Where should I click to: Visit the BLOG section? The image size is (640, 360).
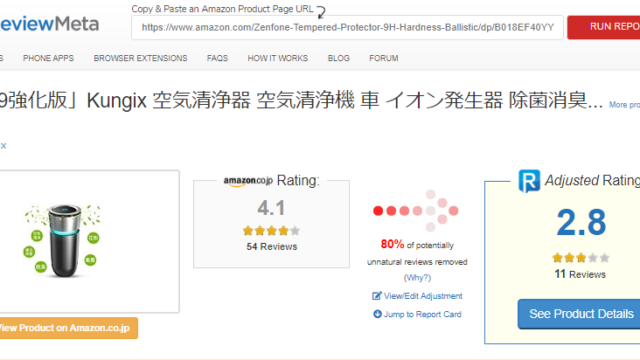(x=339, y=58)
